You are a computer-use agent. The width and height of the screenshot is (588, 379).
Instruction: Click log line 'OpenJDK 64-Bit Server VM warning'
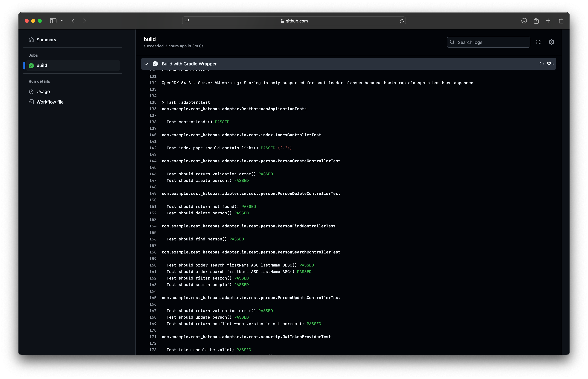tap(317, 83)
